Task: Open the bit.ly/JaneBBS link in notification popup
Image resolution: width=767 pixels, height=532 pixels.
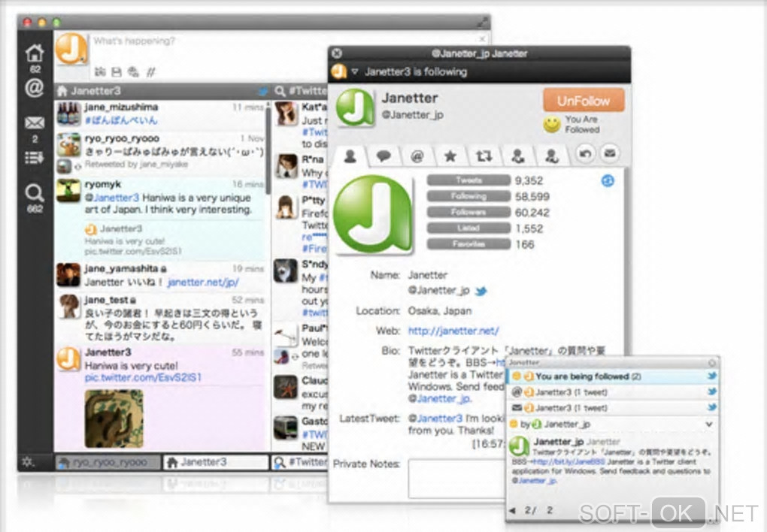Action: coord(569,462)
